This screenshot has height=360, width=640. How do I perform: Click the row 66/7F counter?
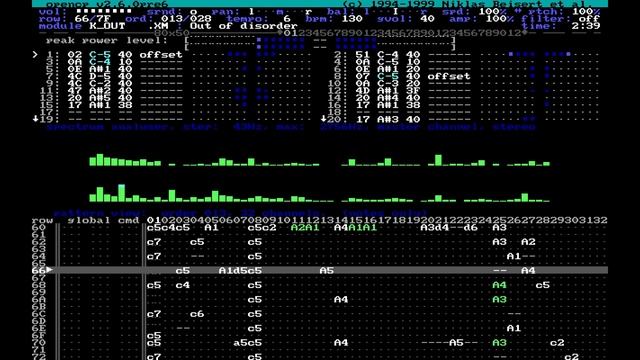[93, 19]
